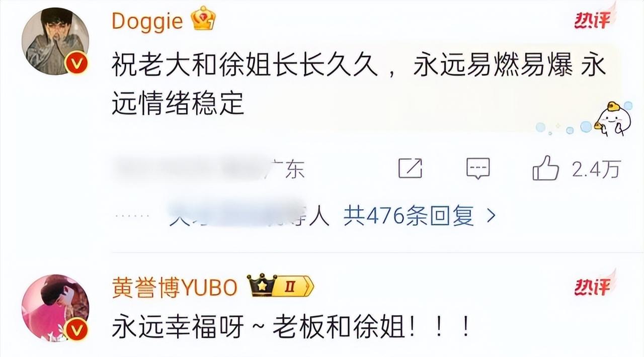Click the chevron after 共476条回复
Viewport: 644px width, 357px height.
(x=491, y=216)
